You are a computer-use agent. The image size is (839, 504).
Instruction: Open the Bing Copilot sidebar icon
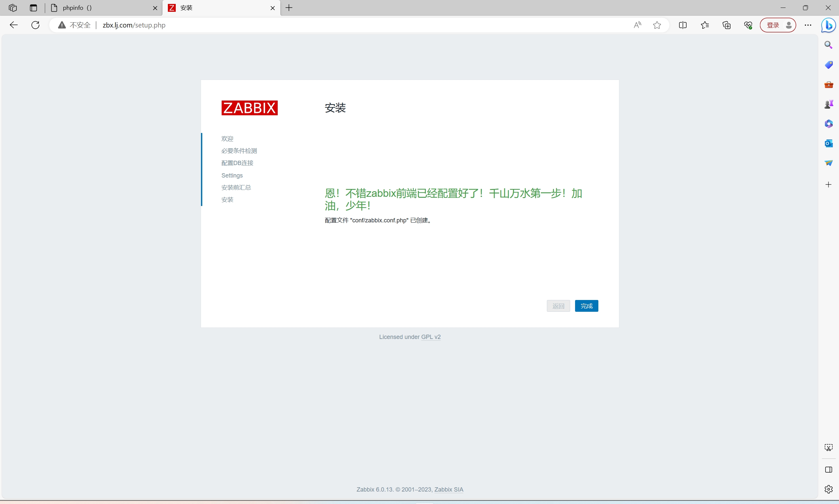click(828, 25)
